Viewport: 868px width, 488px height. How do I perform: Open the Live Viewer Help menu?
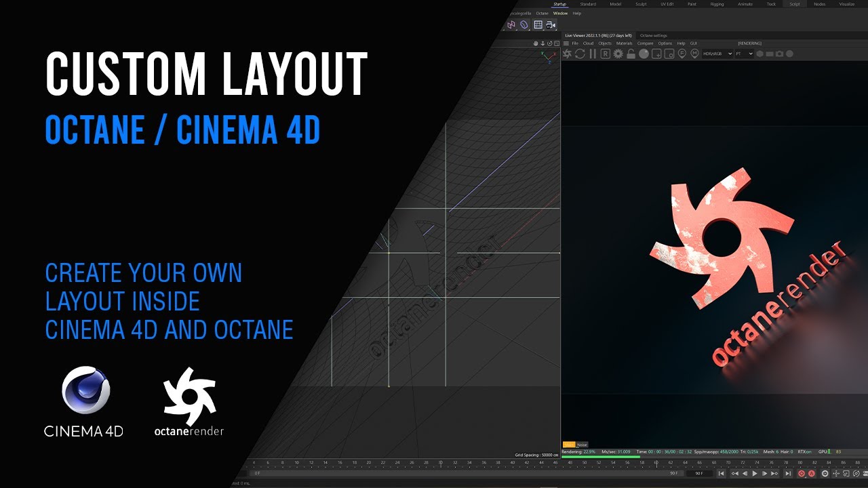tap(681, 43)
